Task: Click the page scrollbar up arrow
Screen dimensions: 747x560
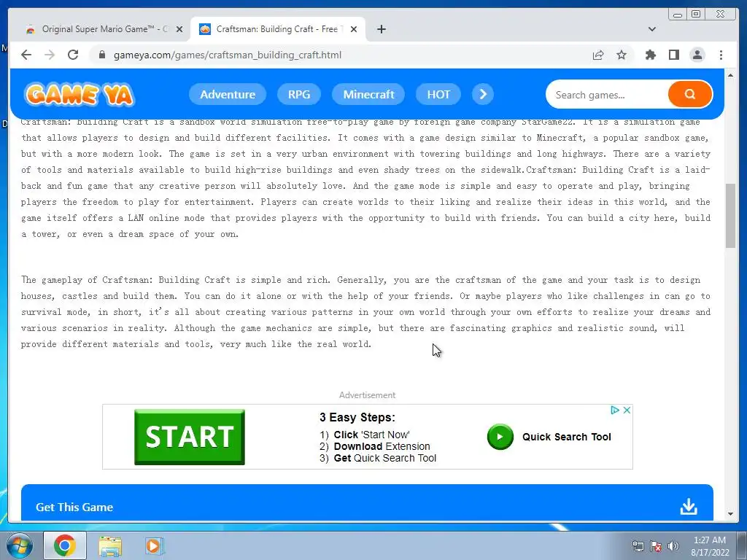Action: pyautogui.click(x=730, y=75)
